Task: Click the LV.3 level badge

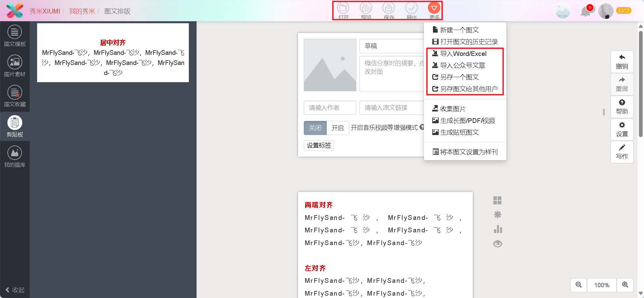Action: point(624,10)
